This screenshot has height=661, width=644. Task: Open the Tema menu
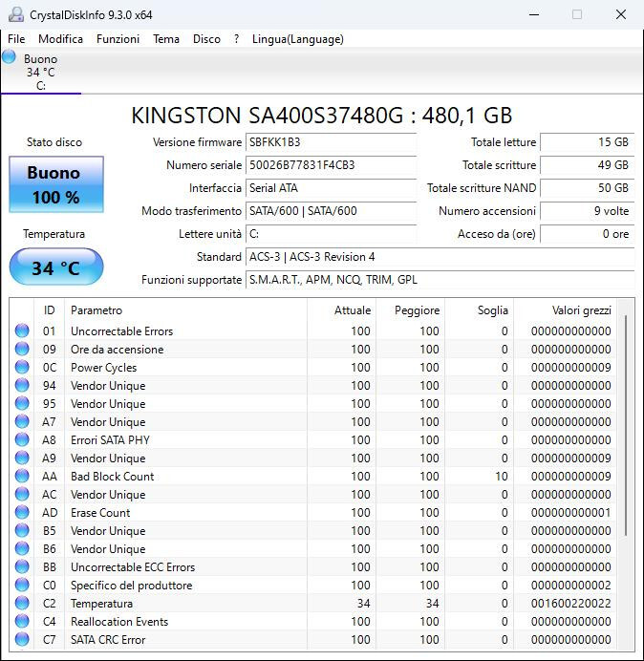pyautogui.click(x=166, y=39)
